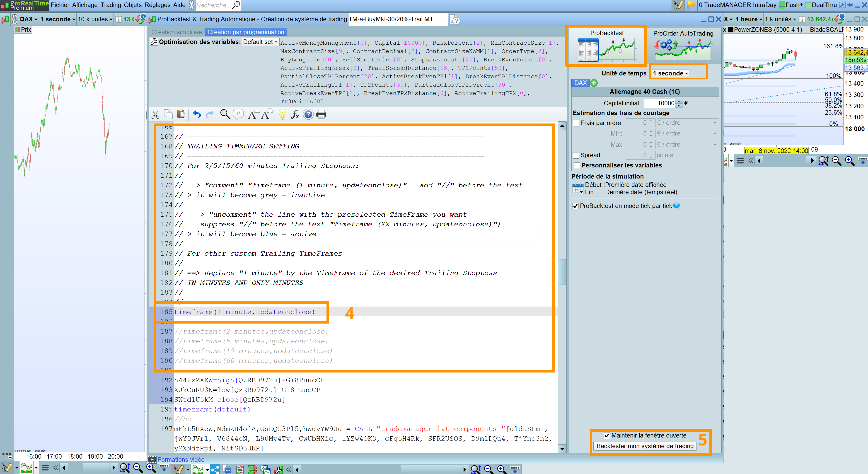Screen dimensions: 868x474
Task: Print the code with printer icon
Action: click(321, 115)
